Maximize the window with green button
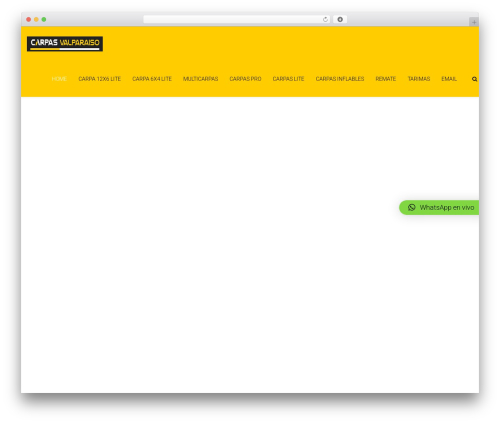Viewport: 500px width, 423px height. coord(44,20)
